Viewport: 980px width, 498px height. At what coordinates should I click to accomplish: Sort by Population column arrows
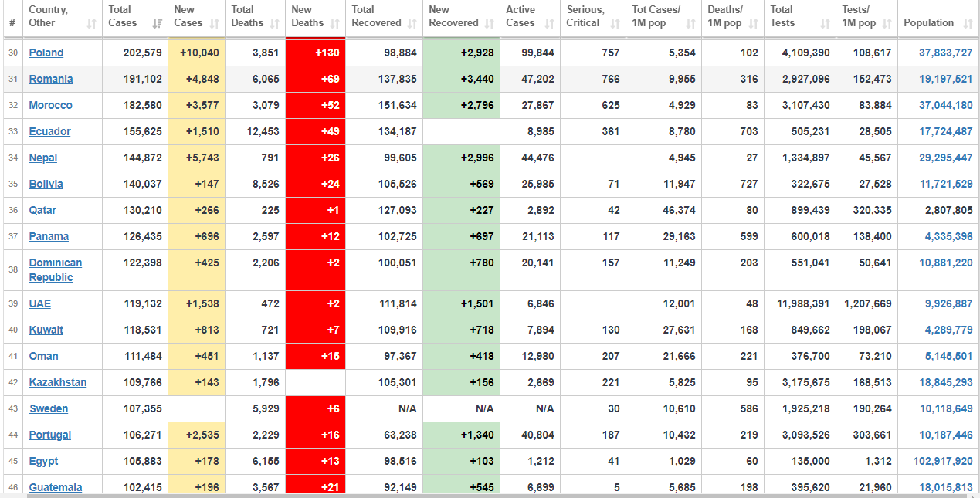pyautogui.click(x=968, y=24)
